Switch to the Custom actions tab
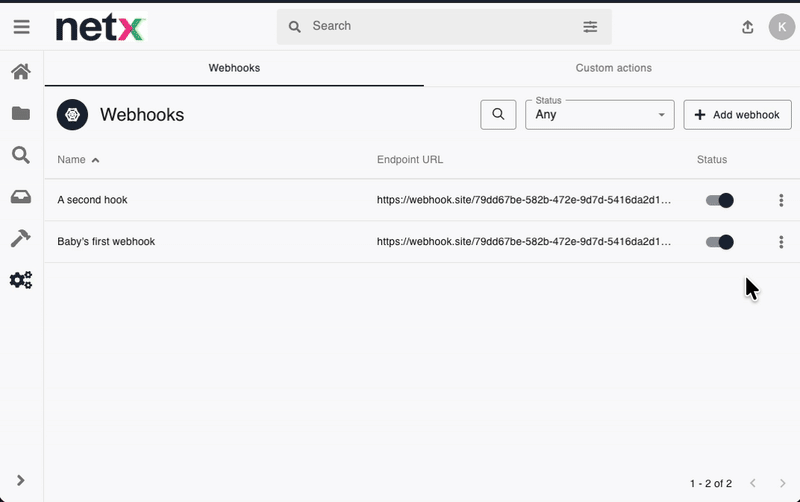 (x=613, y=68)
